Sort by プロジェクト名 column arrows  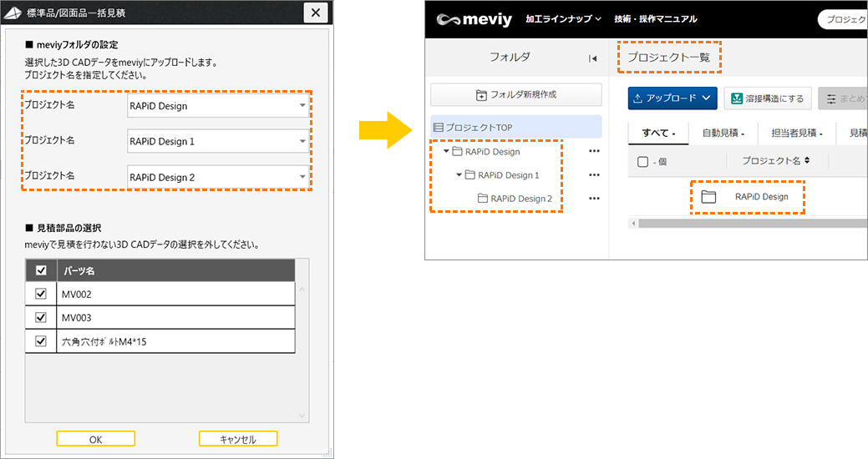tap(806, 160)
